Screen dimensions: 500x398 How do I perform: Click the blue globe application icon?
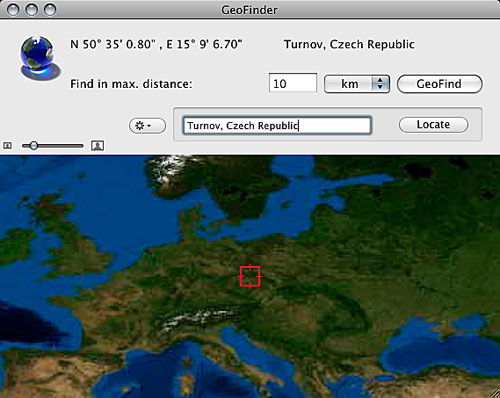click(40, 58)
